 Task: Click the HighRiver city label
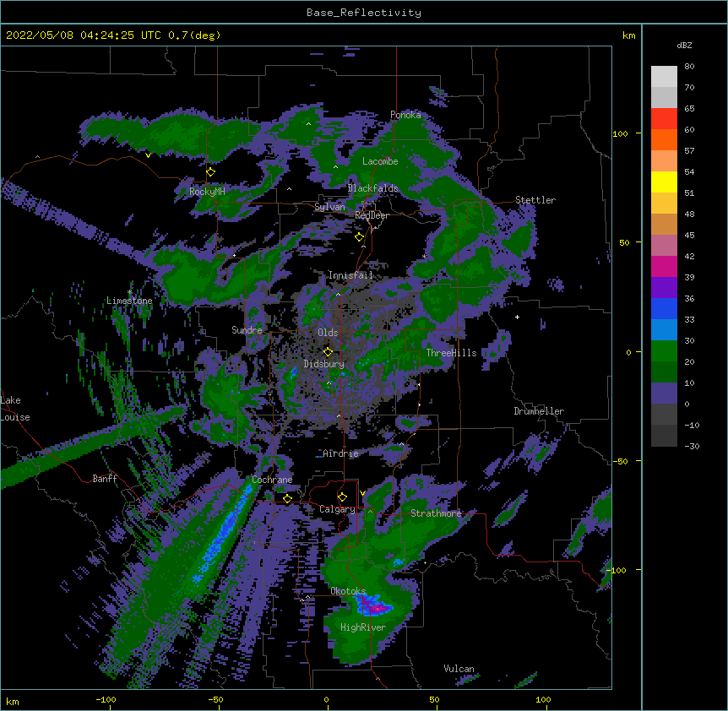(363, 627)
